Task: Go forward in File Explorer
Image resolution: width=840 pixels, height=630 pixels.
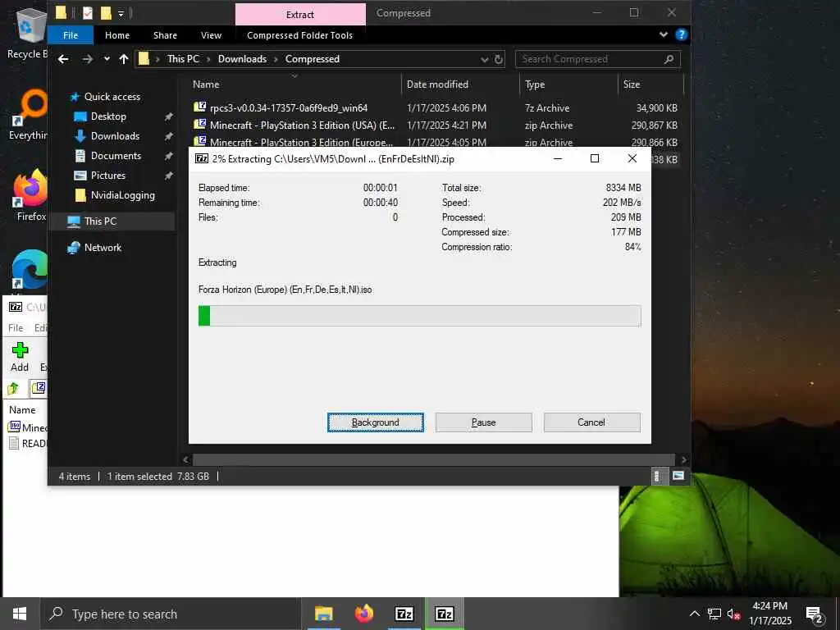Action: coord(87,59)
